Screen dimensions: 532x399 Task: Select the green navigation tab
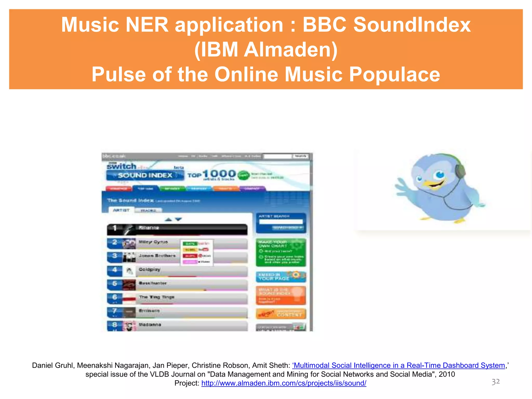(172, 189)
